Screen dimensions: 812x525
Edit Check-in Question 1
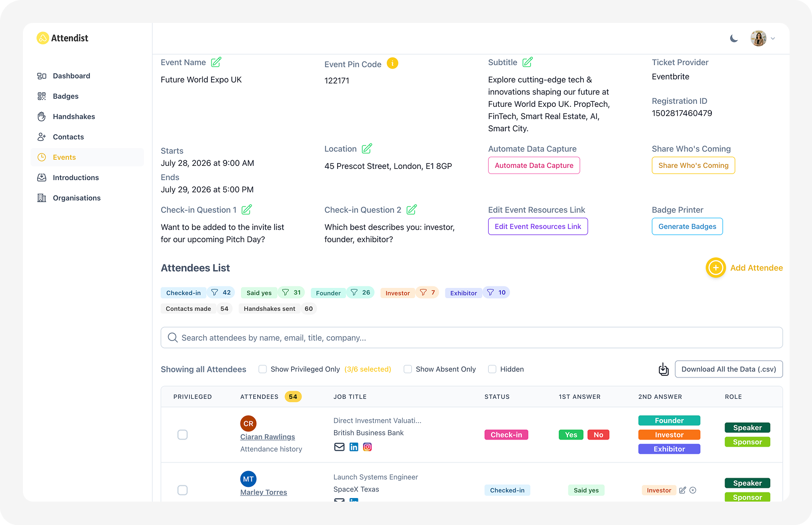point(247,210)
